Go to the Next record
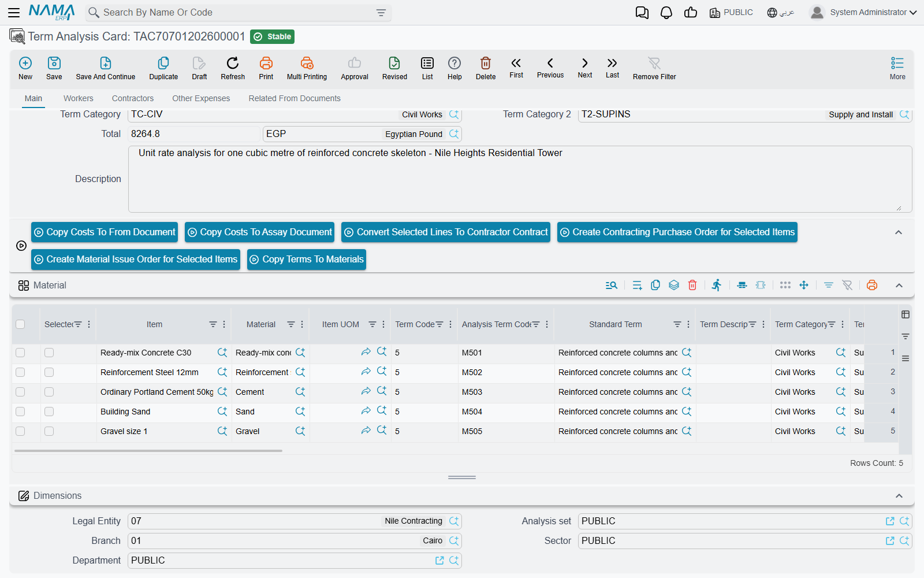The height and width of the screenshot is (578, 924). (585, 68)
